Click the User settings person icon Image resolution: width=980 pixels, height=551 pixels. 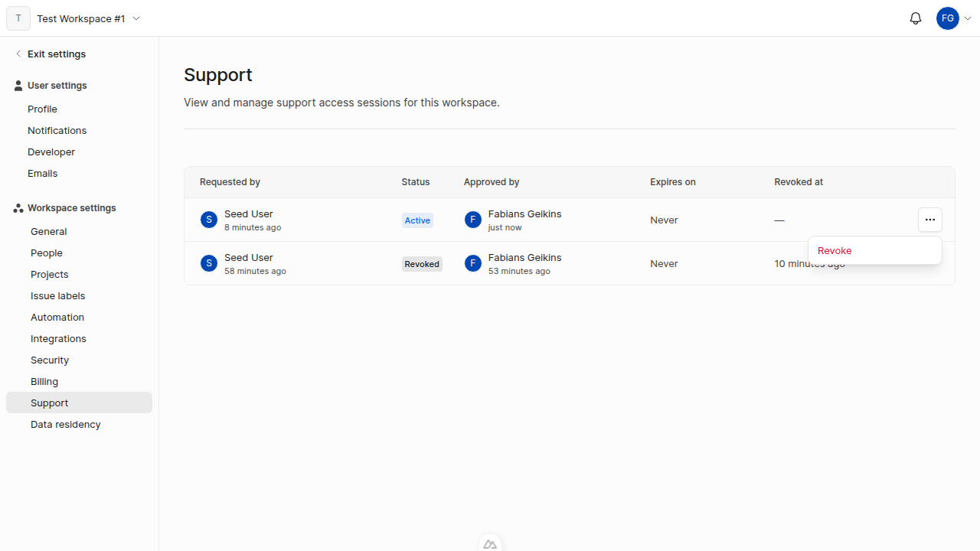click(x=18, y=85)
